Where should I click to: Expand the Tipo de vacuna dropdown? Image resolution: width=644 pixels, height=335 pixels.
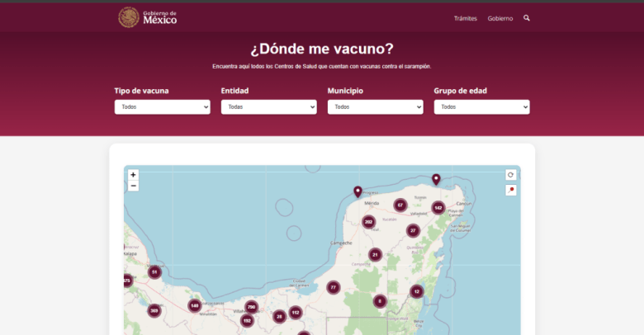pyautogui.click(x=162, y=107)
